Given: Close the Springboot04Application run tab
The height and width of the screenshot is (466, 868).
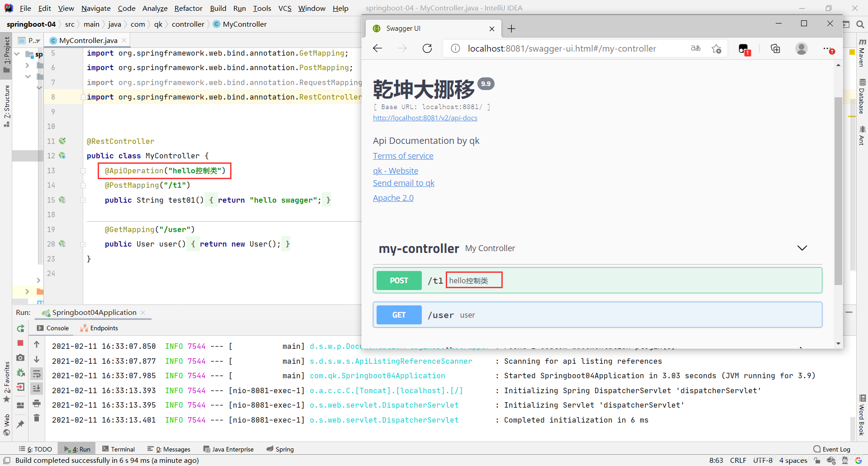Looking at the screenshot, I should click(143, 313).
